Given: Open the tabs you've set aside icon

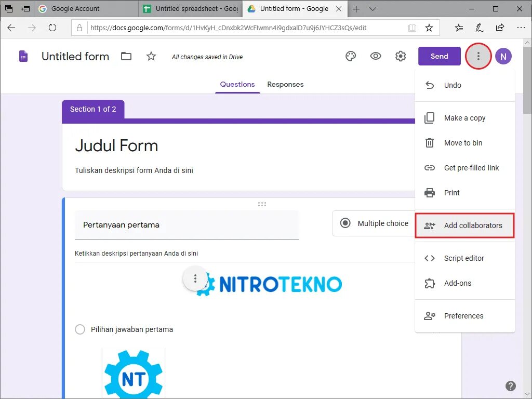Looking at the screenshot, I should click(x=9, y=9).
